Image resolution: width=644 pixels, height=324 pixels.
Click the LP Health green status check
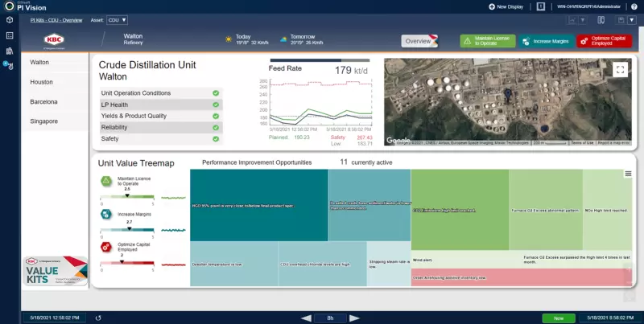(216, 105)
